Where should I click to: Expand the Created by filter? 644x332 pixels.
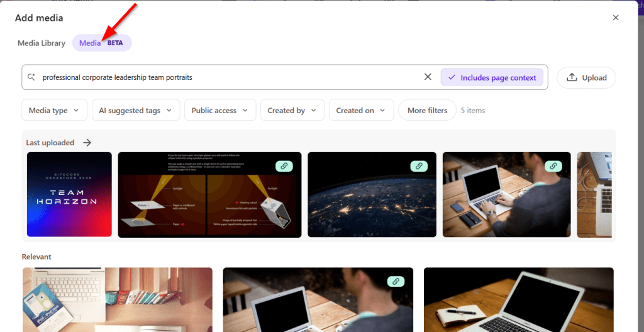[x=292, y=110]
